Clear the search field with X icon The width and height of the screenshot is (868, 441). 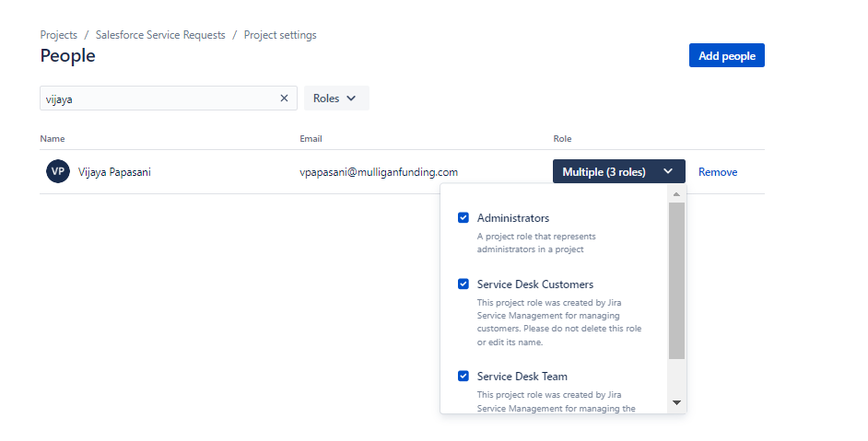point(284,98)
